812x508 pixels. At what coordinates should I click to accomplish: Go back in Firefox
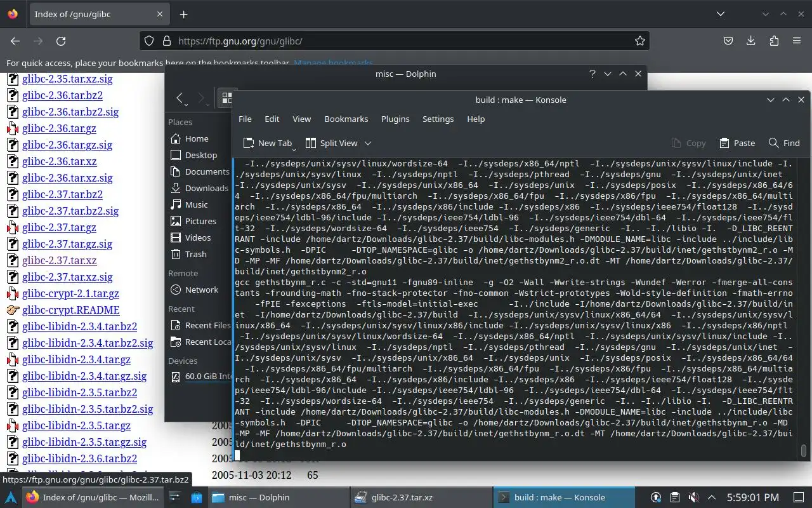click(15, 41)
